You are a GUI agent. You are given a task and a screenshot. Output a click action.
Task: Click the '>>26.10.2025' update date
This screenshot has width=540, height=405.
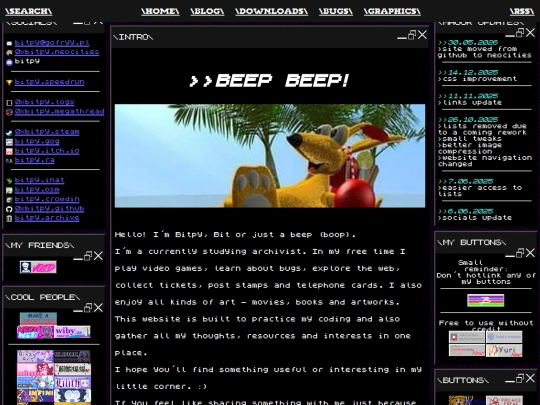[x=468, y=120]
